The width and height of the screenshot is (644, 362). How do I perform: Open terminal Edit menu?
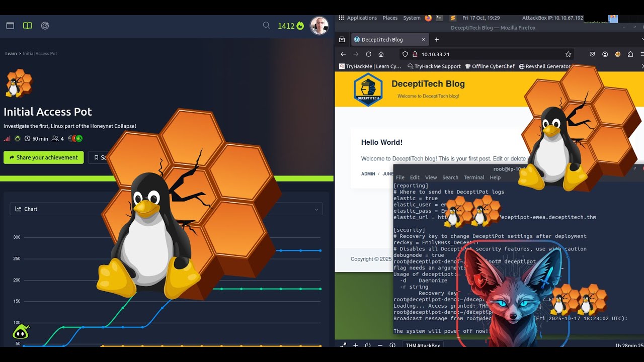click(x=415, y=177)
